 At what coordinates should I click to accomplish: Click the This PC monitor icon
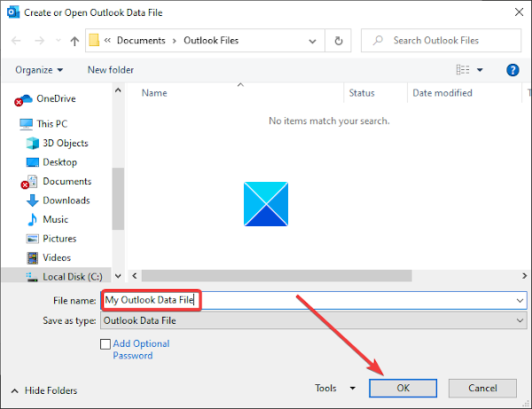point(26,124)
